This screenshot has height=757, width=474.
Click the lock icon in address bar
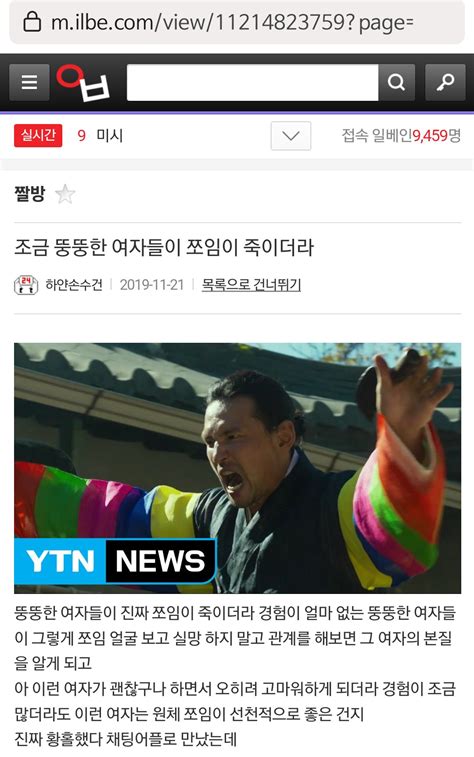click(x=32, y=22)
